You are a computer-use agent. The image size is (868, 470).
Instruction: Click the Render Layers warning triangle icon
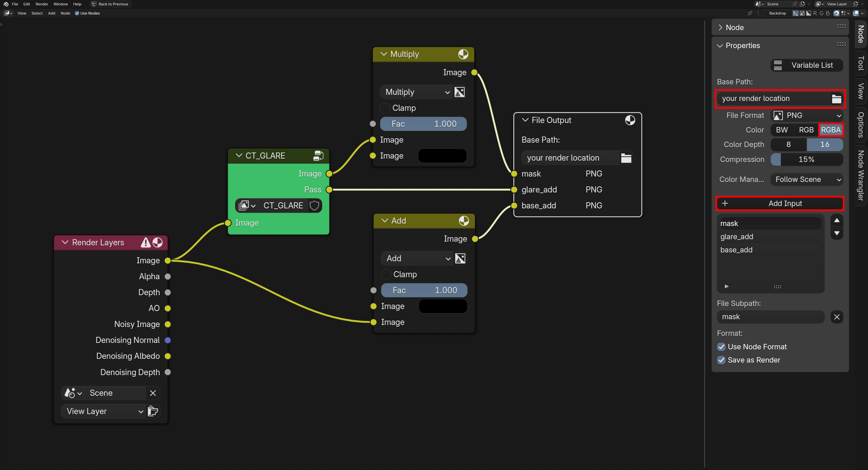coord(146,243)
